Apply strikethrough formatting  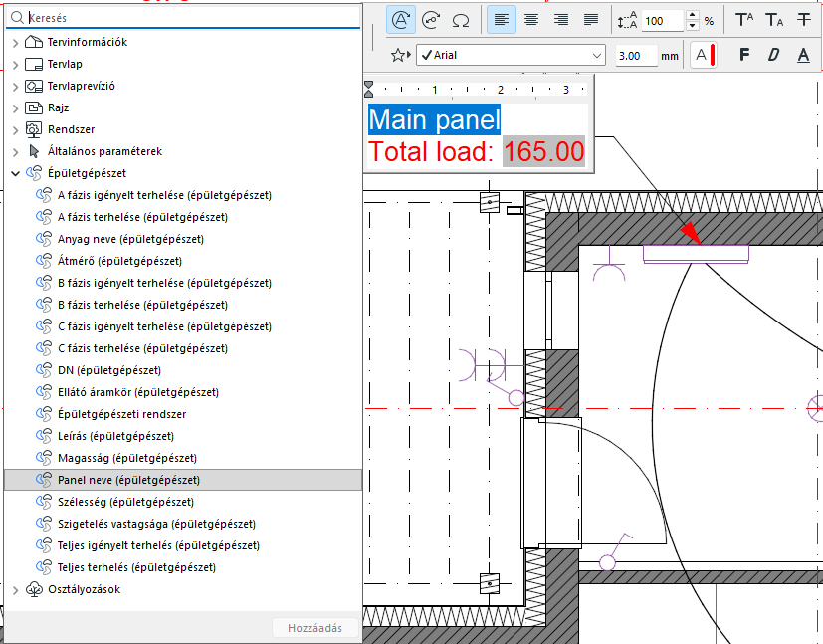803,21
